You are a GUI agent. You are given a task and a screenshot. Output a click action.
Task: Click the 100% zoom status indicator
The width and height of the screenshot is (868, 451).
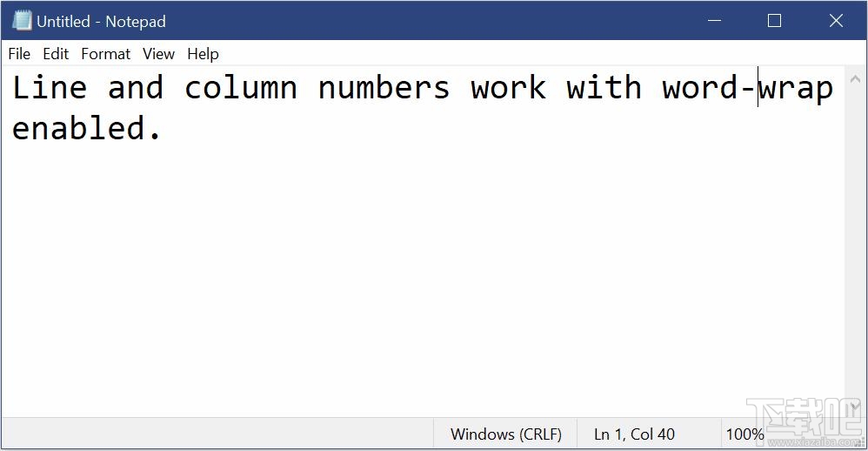pyautogui.click(x=744, y=434)
